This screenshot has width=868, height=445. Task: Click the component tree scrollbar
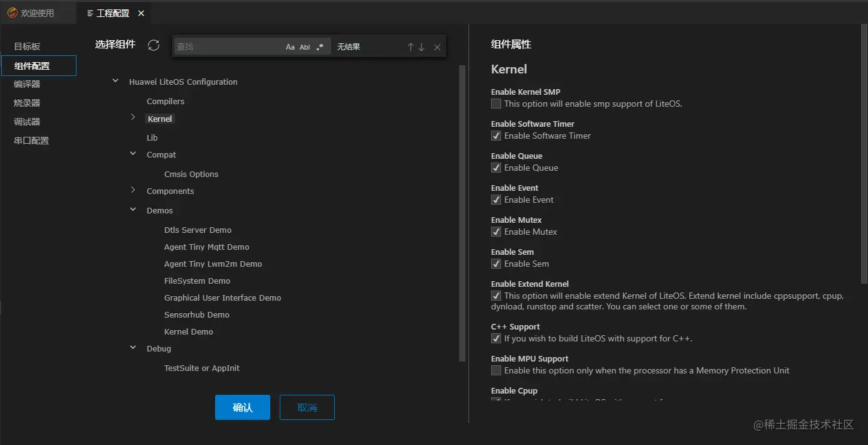point(463,213)
